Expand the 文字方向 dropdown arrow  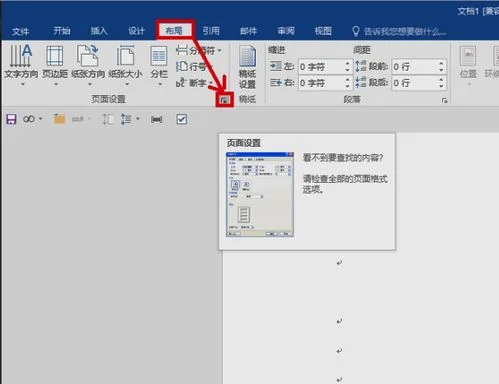point(23,84)
